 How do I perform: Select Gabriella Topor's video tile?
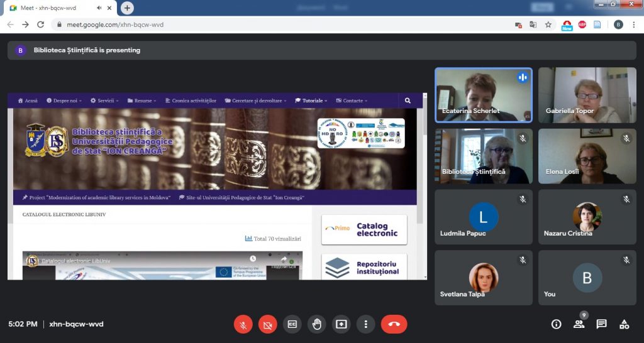[x=587, y=95]
